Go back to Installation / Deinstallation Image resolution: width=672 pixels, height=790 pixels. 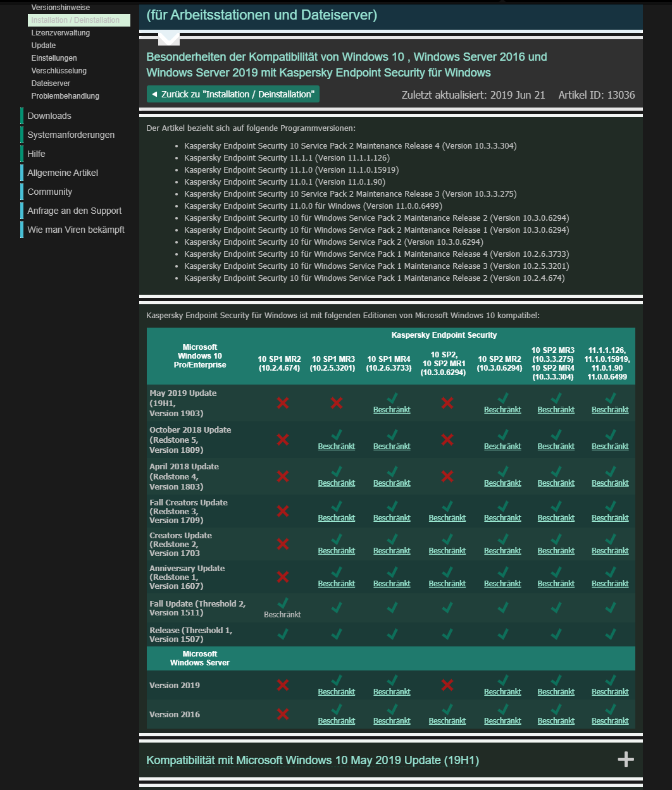233,94
